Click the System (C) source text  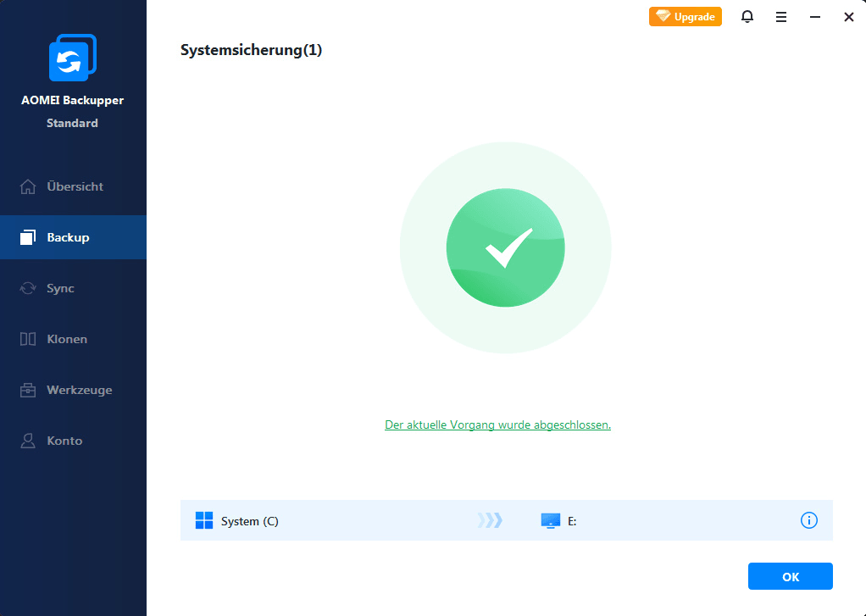(250, 521)
